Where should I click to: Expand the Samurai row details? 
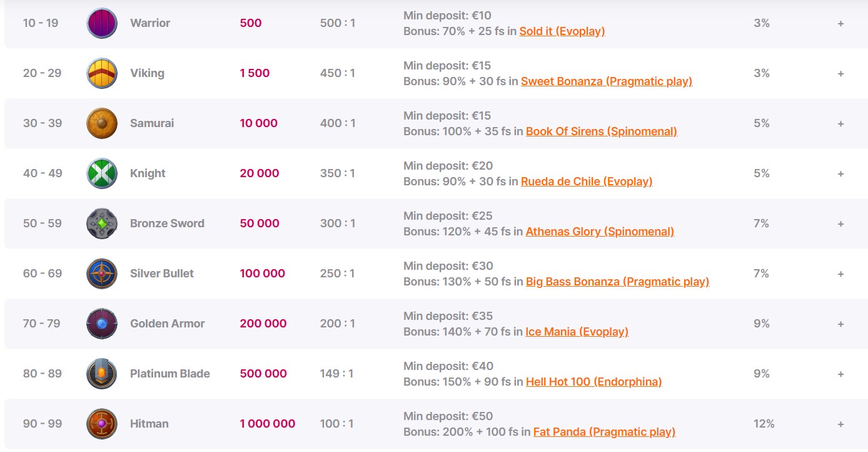(x=840, y=123)
